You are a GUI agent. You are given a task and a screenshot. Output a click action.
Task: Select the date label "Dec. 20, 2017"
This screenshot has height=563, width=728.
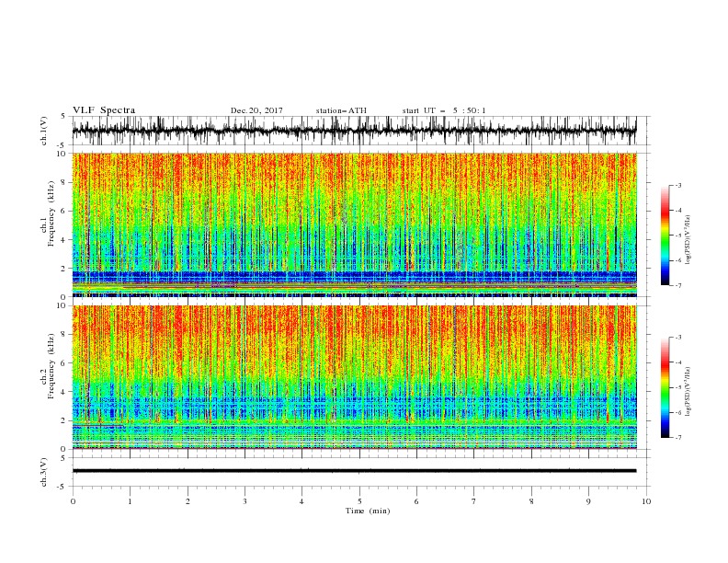click(256, 110)
